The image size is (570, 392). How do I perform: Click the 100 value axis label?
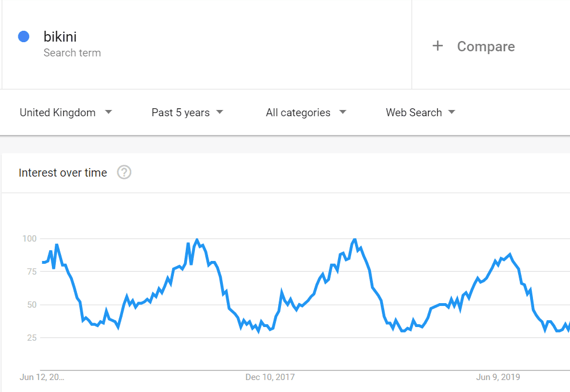tap(30, 239)
